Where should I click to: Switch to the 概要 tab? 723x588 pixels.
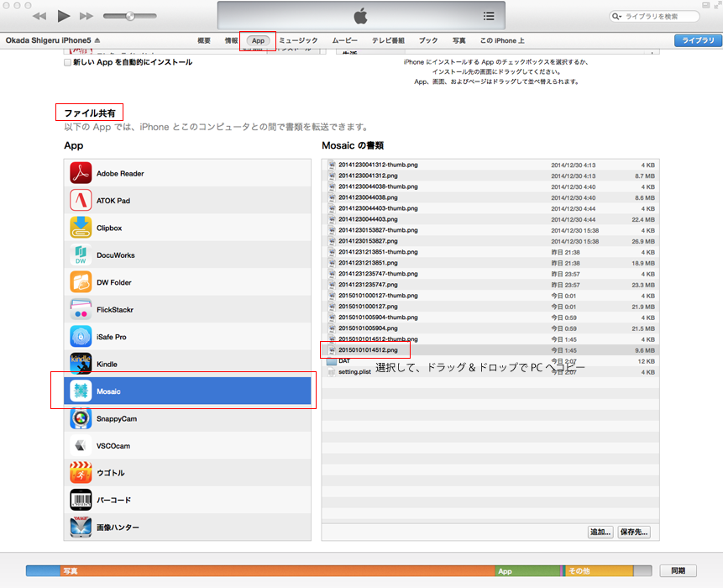click(204, 40)
